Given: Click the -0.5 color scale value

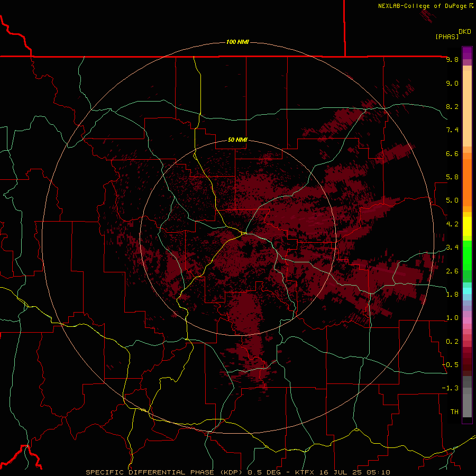Looking at the screenshot, I should 450,365.
